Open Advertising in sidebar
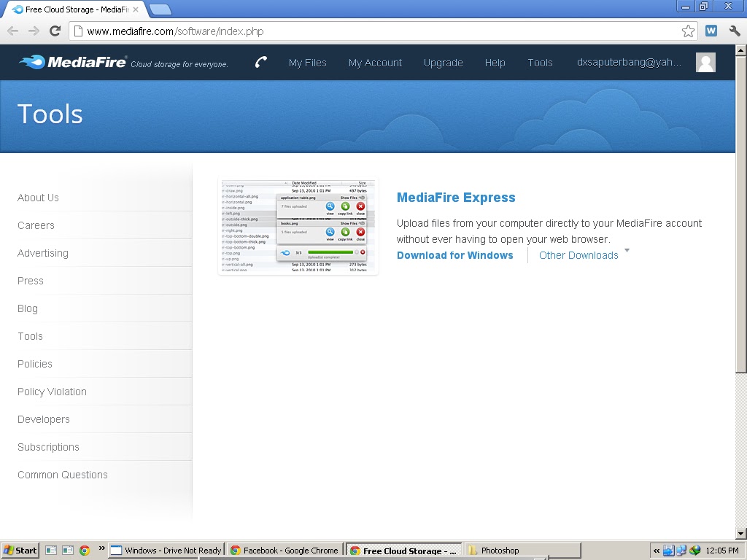 click(43, 253)
